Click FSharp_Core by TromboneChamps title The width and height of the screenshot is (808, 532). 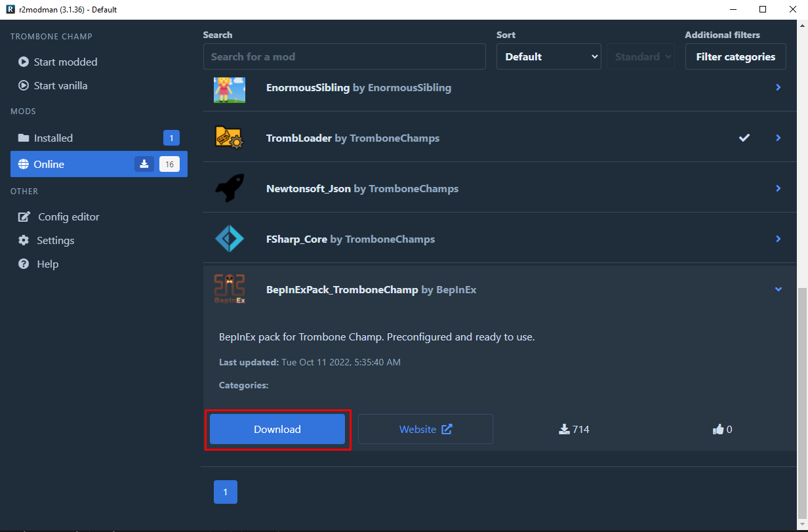(x=350, y=239)
